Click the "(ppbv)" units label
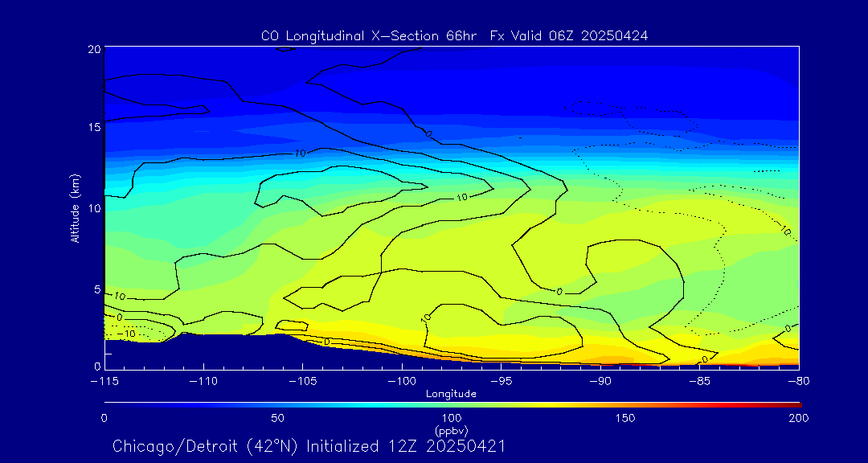Viewport: 868px width, 463px height. click(452, 431)
